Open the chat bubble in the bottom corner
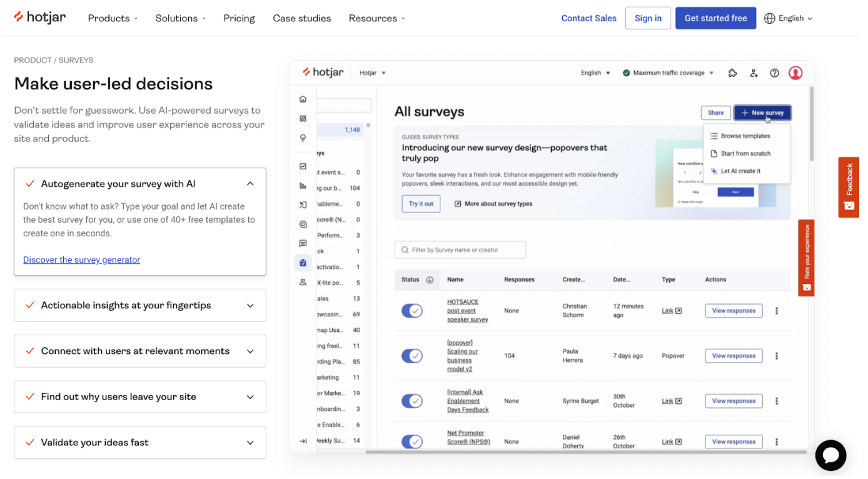This screenshot has width=868, height=479. [830, 455]
